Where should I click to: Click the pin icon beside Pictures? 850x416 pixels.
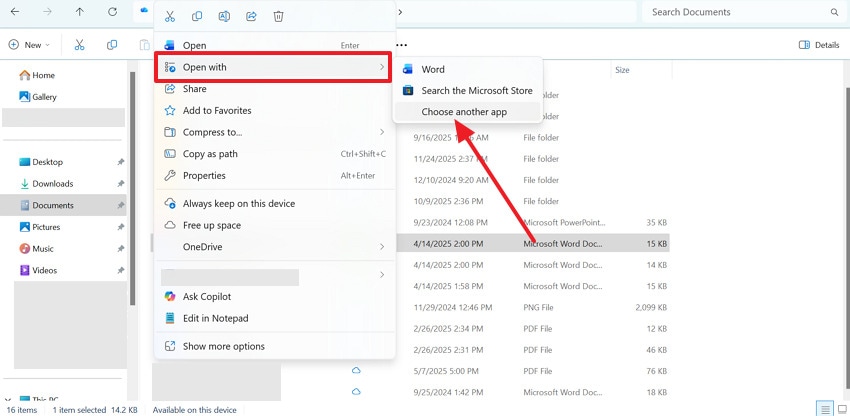pos(120,227)
